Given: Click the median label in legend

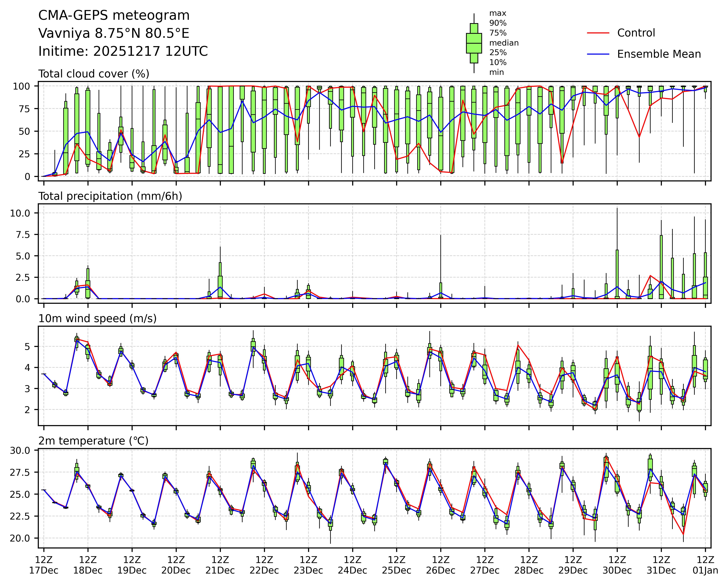Looking at the screenshot, I should [504, 43].
